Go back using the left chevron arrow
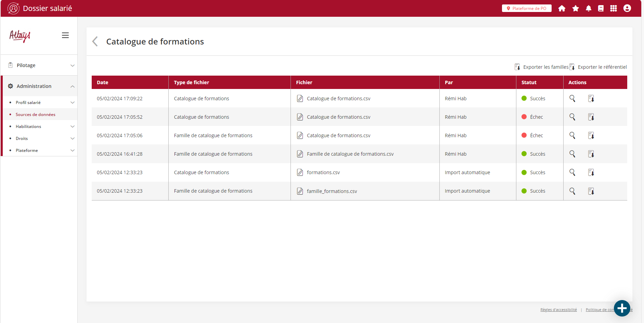Image resolution: width=644 pixels, height=323 pixels. [x=95, y=41]
